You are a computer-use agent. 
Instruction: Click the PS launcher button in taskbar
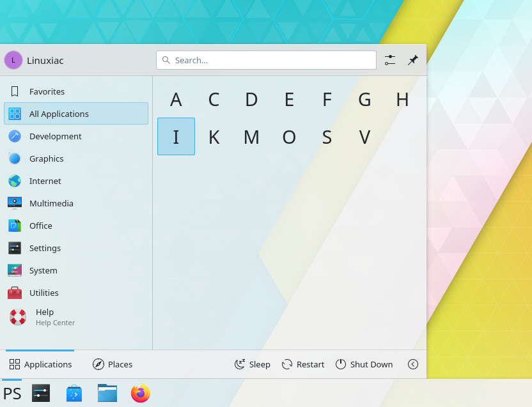click(x=12, y=394)
